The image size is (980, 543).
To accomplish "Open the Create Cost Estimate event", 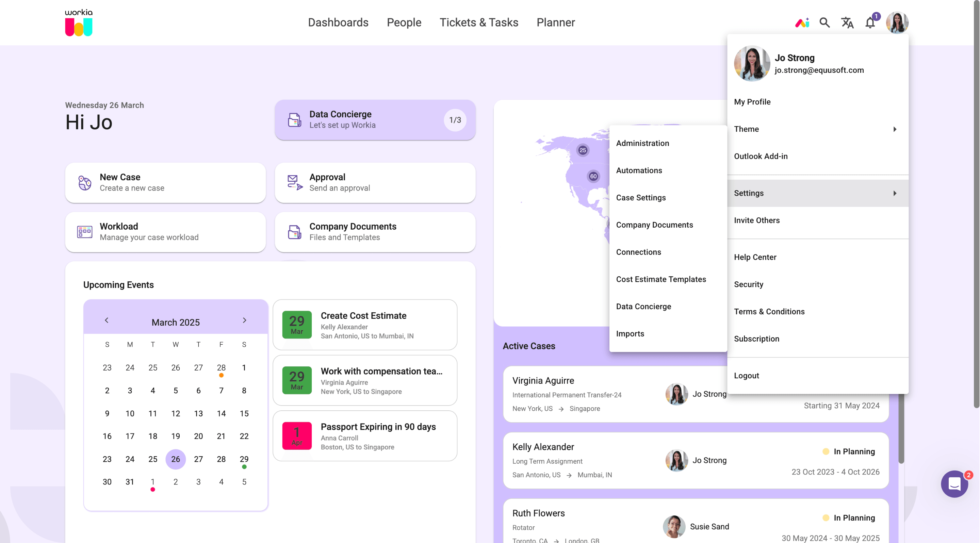I will pyautogui.click(x=364, y=325).
